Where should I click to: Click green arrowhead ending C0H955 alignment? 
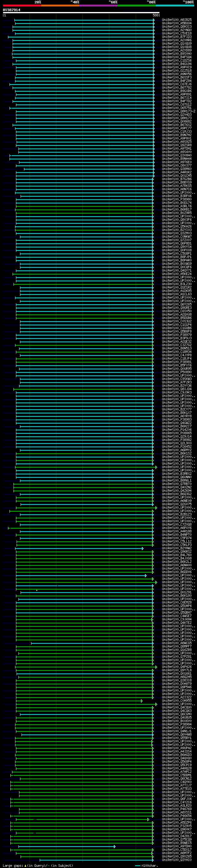tap(142, 701)
